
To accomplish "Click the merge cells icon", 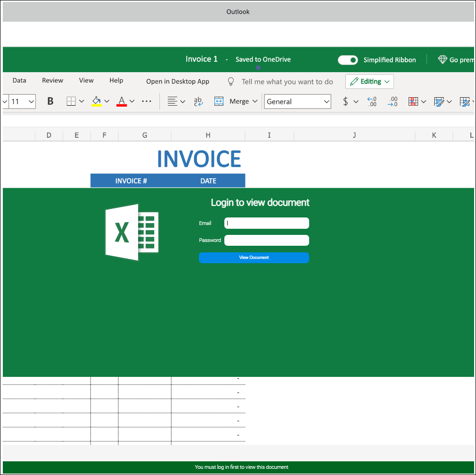I will coord(219,101).
